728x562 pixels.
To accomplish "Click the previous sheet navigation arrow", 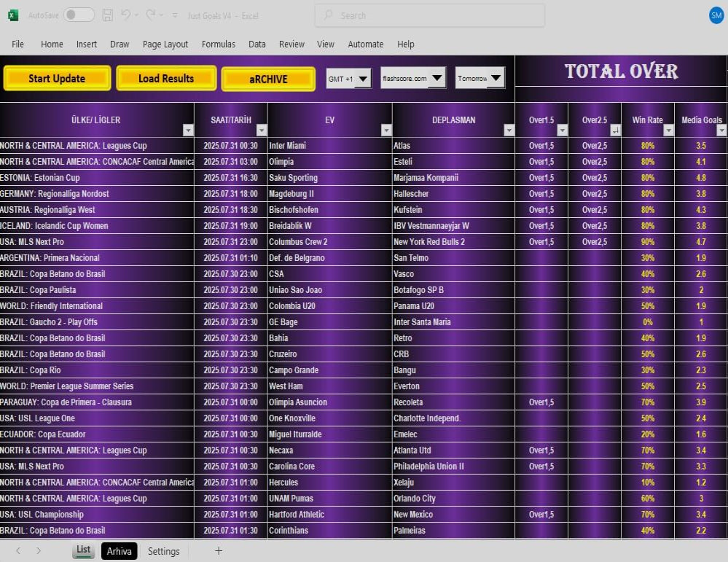I will pyautogui.click(x=18, y=550).
